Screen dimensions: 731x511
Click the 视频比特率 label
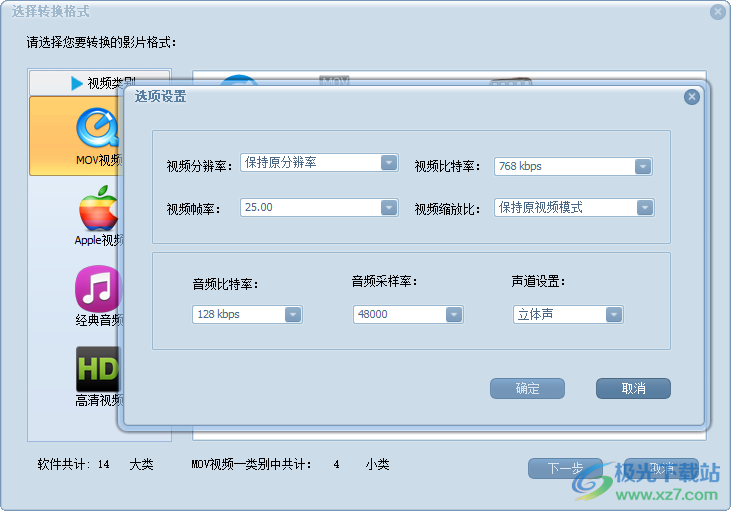[x=447, y=166]
